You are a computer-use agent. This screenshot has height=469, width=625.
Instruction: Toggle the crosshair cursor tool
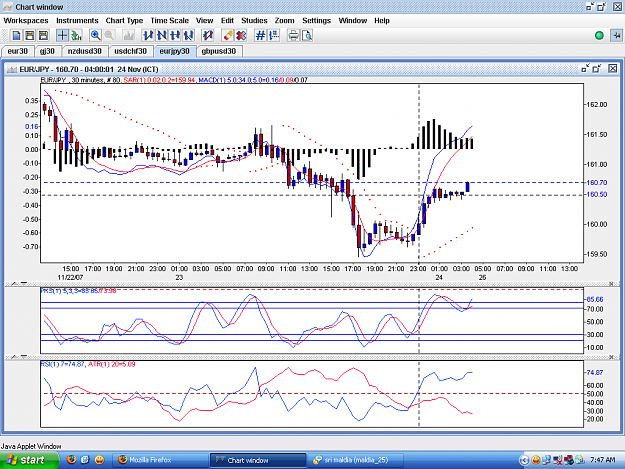[62, 36]
